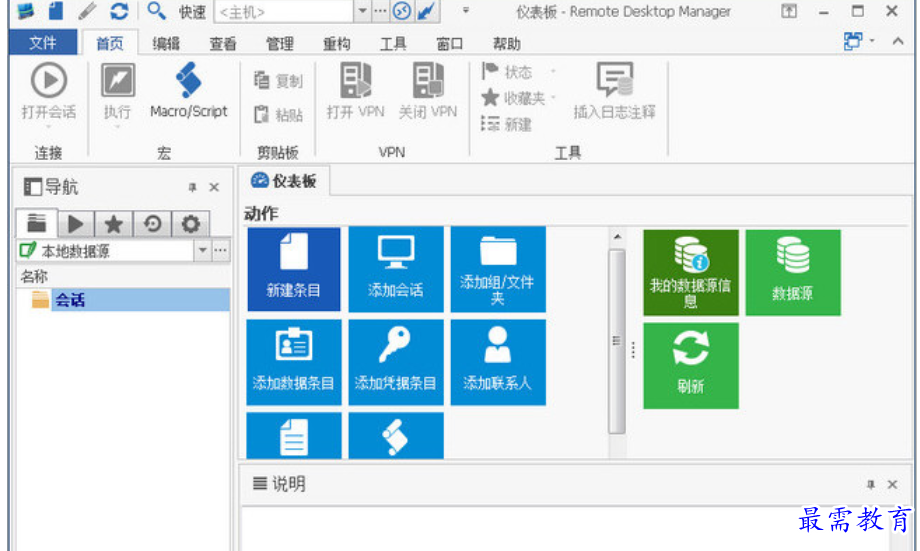Click the Execute (执行) ribbon icon

coord(118,80)
